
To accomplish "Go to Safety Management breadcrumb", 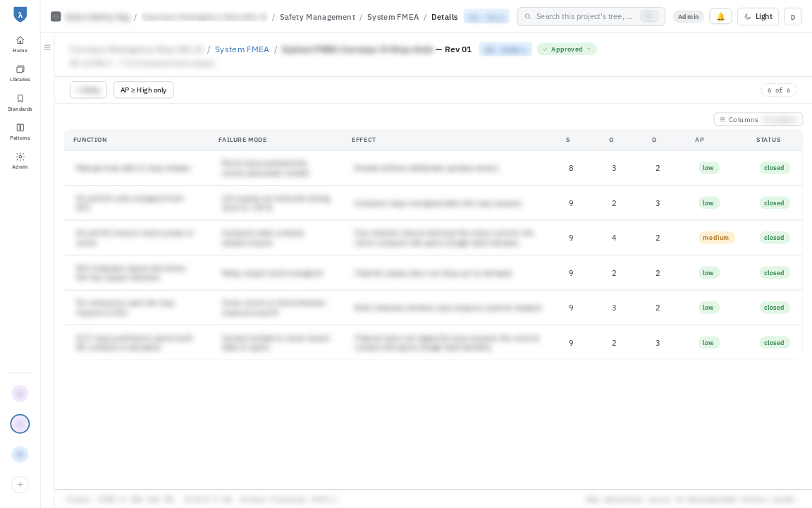I will 317,17.
